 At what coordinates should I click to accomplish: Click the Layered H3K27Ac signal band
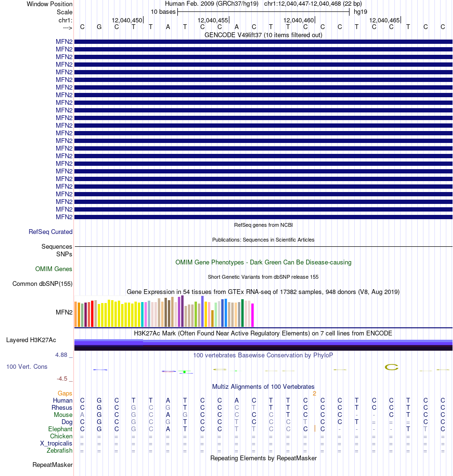(x=263, y=345)
